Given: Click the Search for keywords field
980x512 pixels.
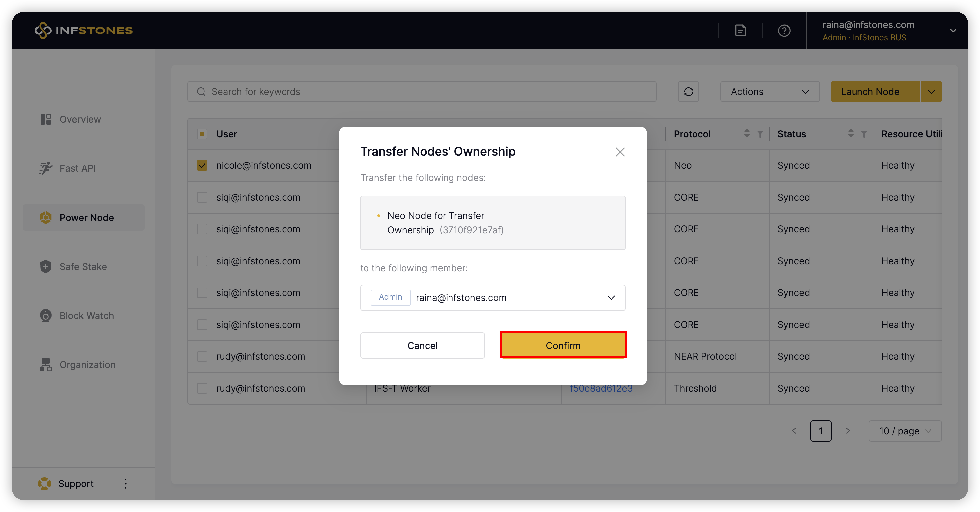Looking at the screenshot, I should point(422,92).
